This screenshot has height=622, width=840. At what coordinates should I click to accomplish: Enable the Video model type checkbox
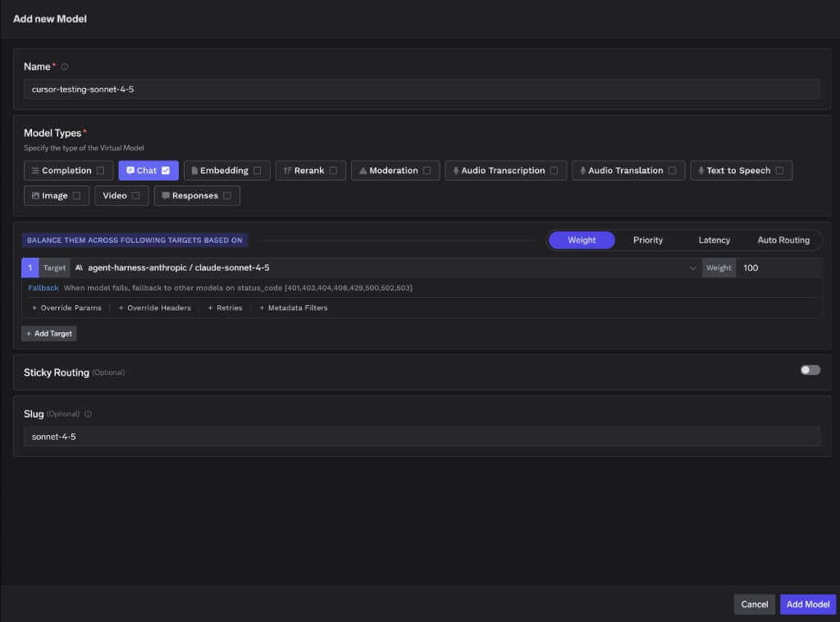136,195
